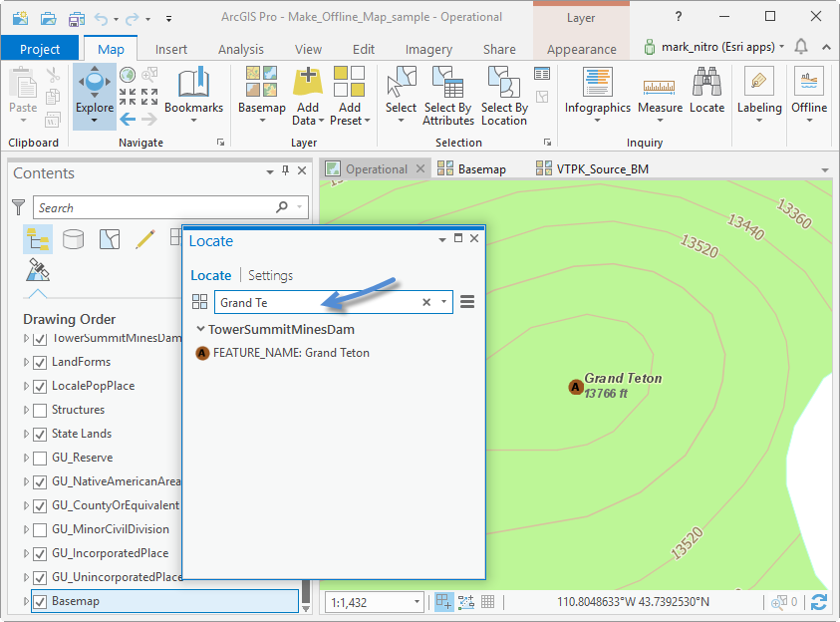Image resolution: width=840 pixels, height=622 pixels.
Task: Open the map scale dropdown
Action: [x=417, y=602]
